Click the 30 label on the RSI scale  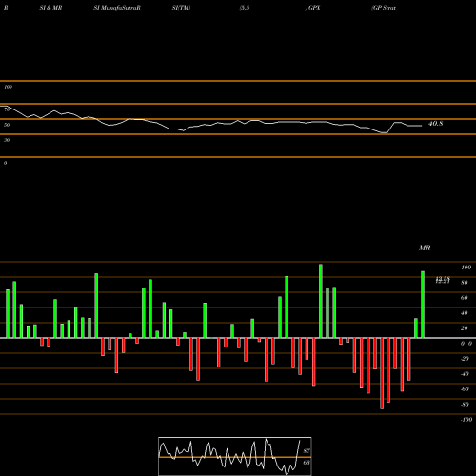[x=7, y=140]
